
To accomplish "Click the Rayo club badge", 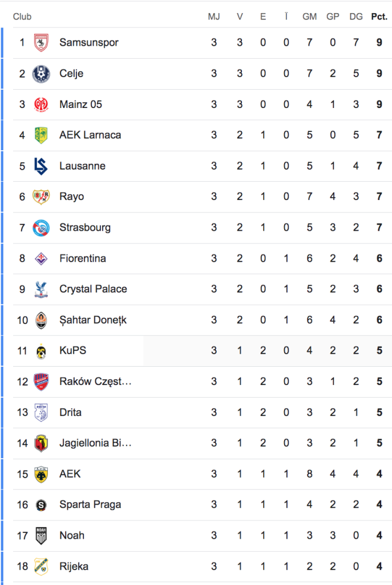I will [41, 197].
